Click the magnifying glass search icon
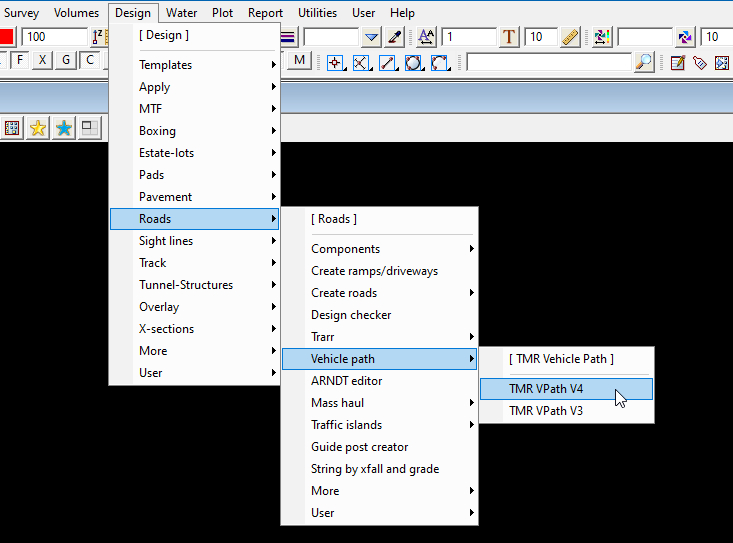This screenshot has height=543, width=733. (644, 62)
